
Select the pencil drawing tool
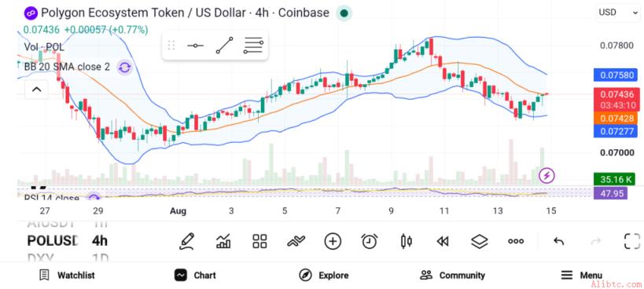coord(187,241)
